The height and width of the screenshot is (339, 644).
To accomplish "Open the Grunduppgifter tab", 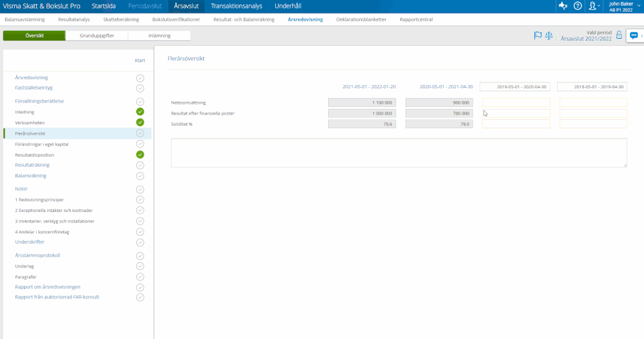I will point(97,35).
